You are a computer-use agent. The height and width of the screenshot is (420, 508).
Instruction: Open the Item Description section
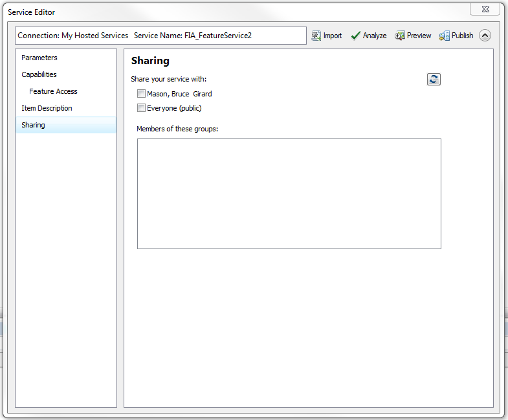click(x=47, y=108)
